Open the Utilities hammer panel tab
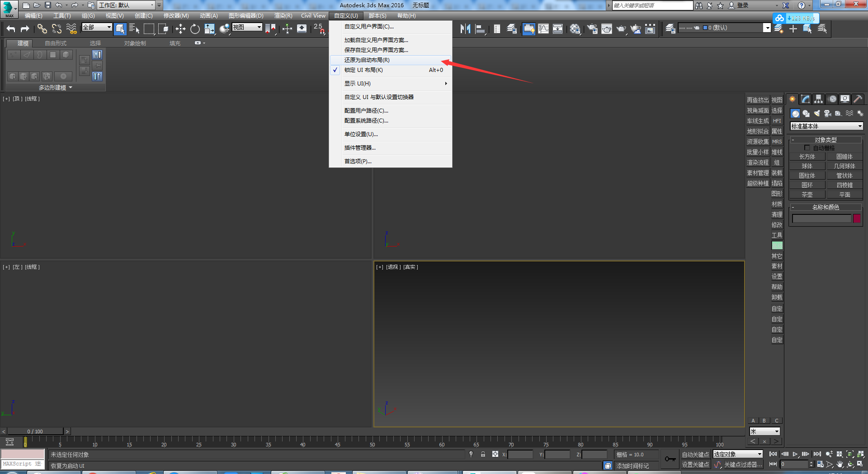 [858, 99]
